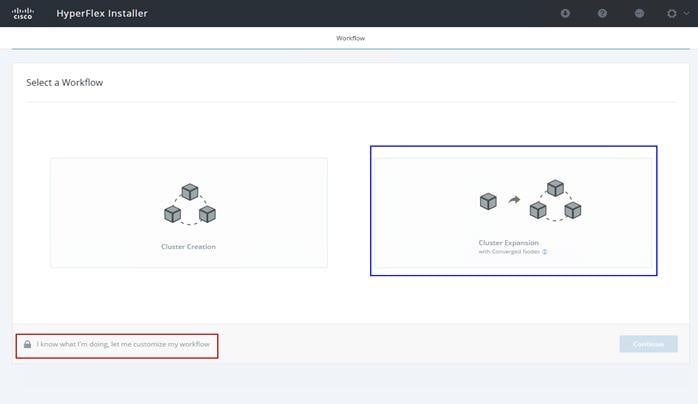Choose the Cluster Creation workflow card
This screenshot has width=698, height=404.
tap(189, 213)
